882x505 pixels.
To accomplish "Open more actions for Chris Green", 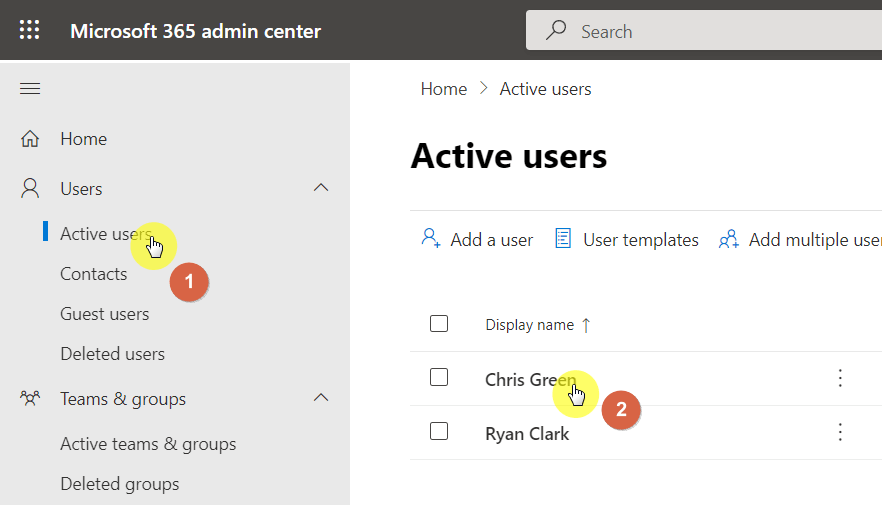I will coord(840,378).
